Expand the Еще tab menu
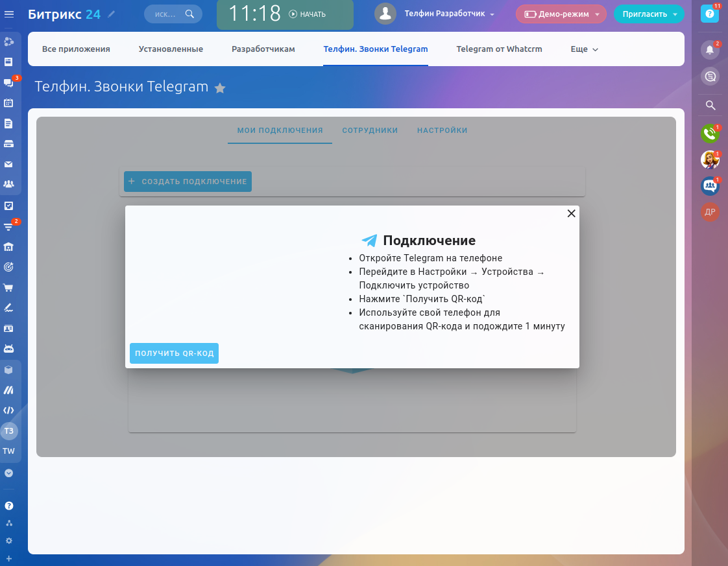Image resolution: width=728 pixels, height=566 pixels. click(584, 49)
